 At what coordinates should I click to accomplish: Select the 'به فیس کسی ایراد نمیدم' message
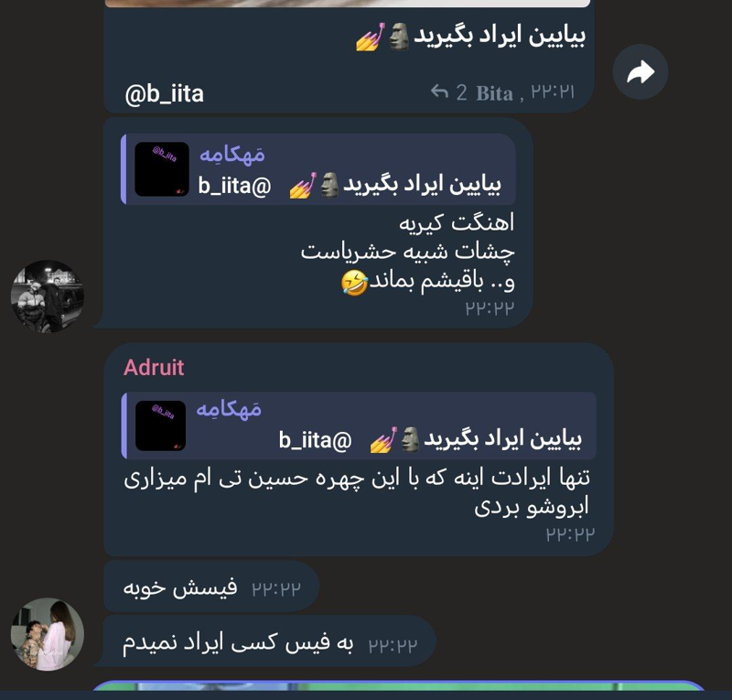click(x=269, y=642)
